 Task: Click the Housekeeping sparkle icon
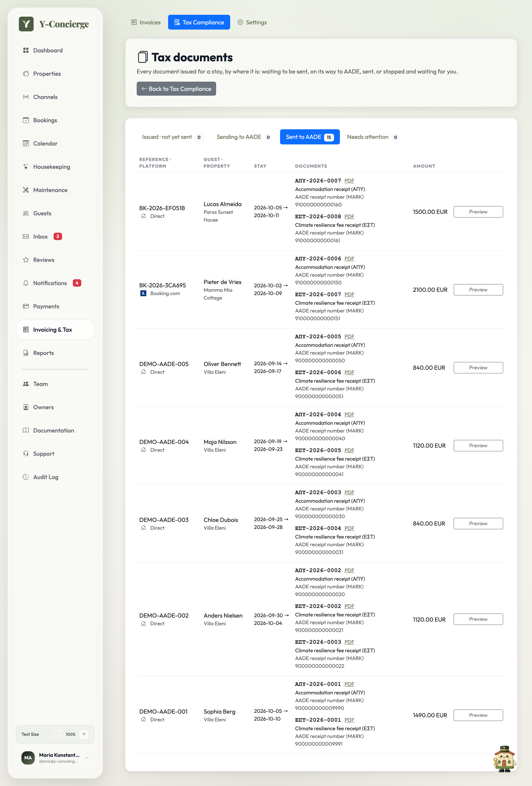tap(26, 167)
